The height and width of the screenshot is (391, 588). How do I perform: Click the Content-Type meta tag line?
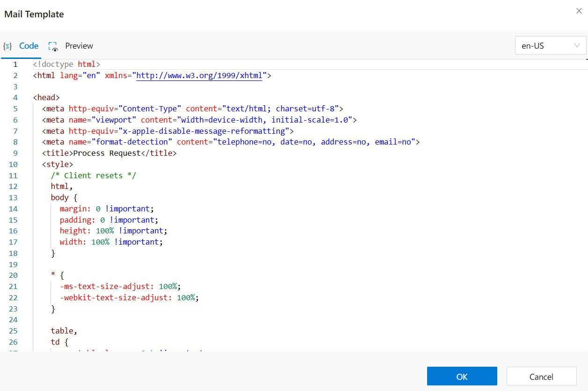coord(193,109)
